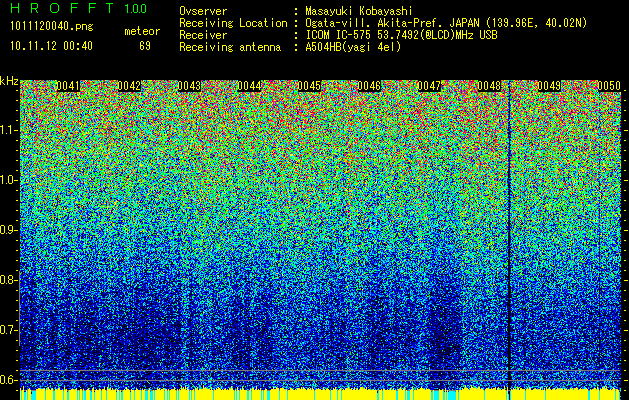Click the 0.9 kHz axis label
Image resolution: width=629 pixels, height=400 pixels.
tap(9, 230)
